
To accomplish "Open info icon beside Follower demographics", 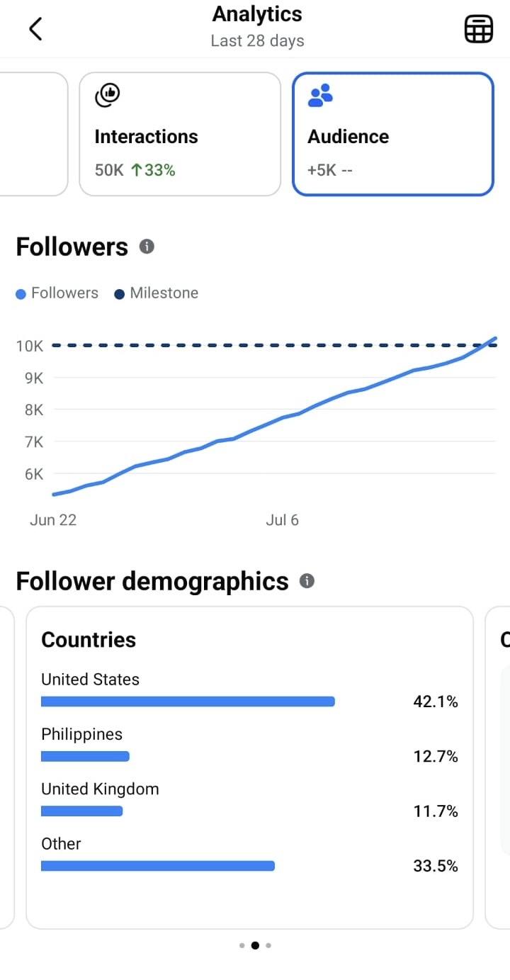I will pyautogui.click(x=307, y=581).
